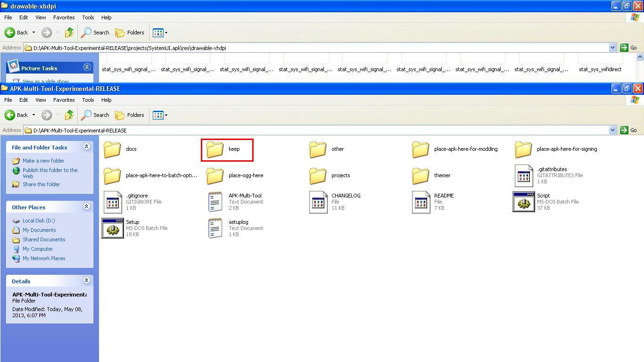Open View menu in APK-Multi-Tool window

coord(41,100)
